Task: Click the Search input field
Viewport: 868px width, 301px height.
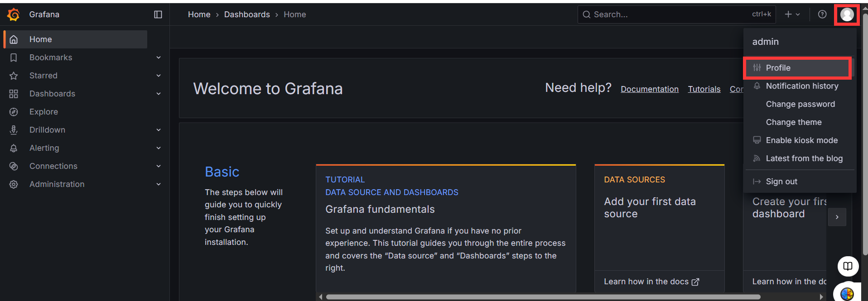Action: point(677,14)
